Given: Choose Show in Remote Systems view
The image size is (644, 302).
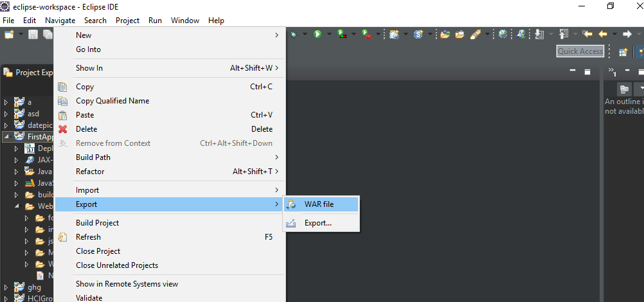Looking at the screenshot, I should click(170, 284).
